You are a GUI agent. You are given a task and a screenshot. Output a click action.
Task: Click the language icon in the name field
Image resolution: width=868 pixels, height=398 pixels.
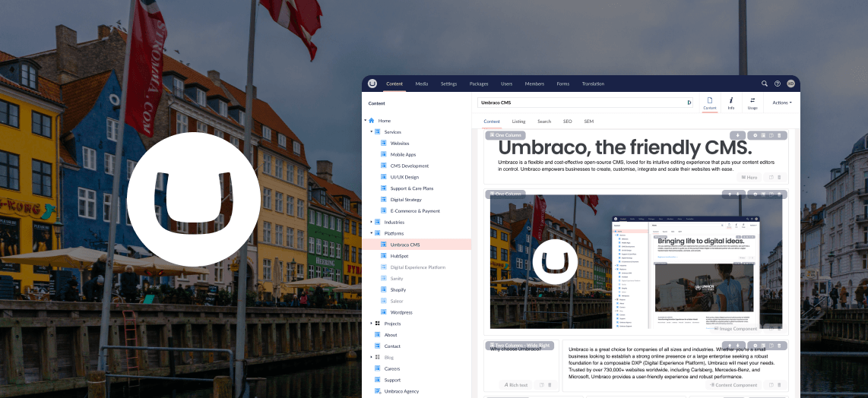(689, 103)
